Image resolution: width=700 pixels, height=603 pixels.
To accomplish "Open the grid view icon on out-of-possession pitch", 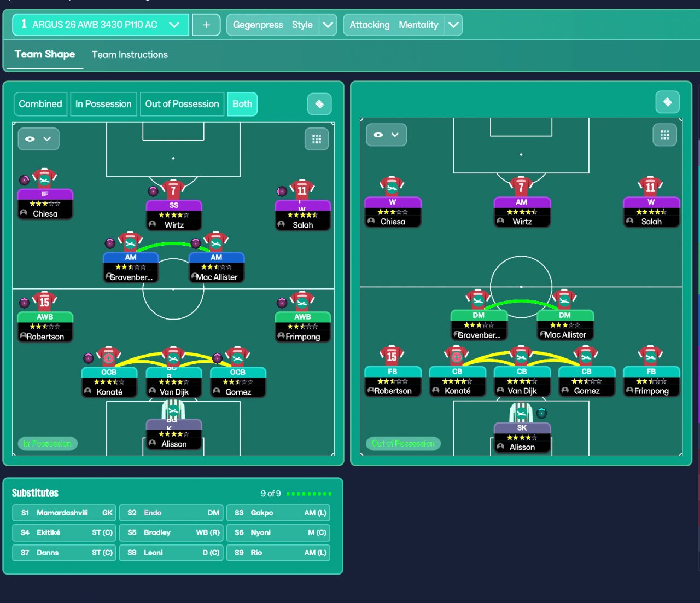I will [665, 135].
